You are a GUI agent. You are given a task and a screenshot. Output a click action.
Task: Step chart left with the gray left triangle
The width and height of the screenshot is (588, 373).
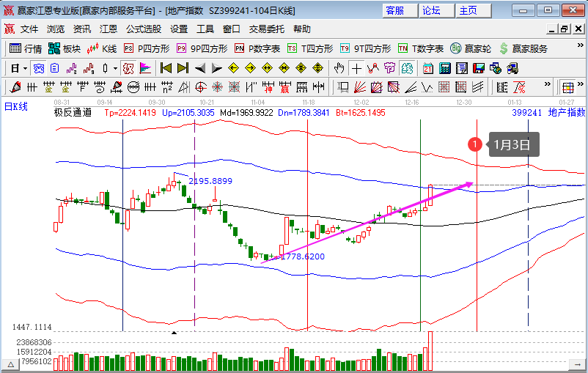point(200,68)
